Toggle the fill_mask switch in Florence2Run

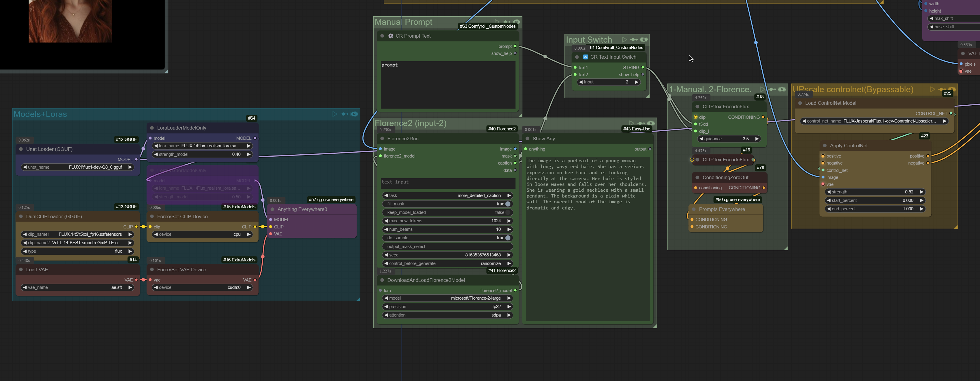(x=508, y=204)
